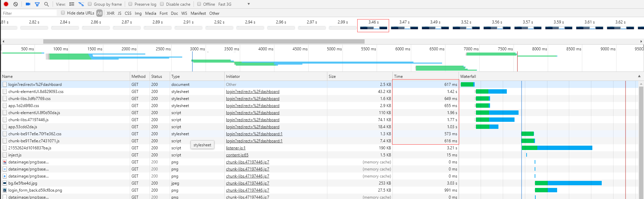Open the content.js:65 initiator link

tap(237, 155)
